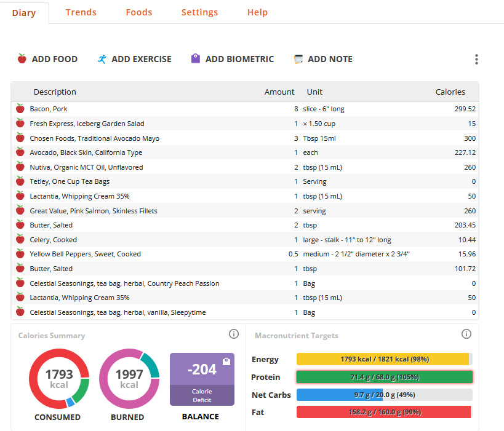Click apple icon for Sleepytime vanilla tea
Screen dimensions: 504x431
point(20,312)
